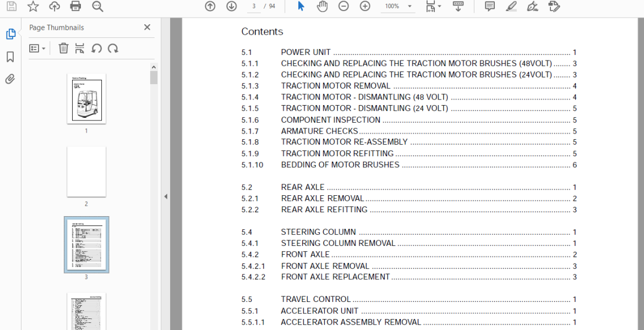The height and width of the screenshot is (330, 644).
Task: Click the Print file icon
Action: coord(75,7)
